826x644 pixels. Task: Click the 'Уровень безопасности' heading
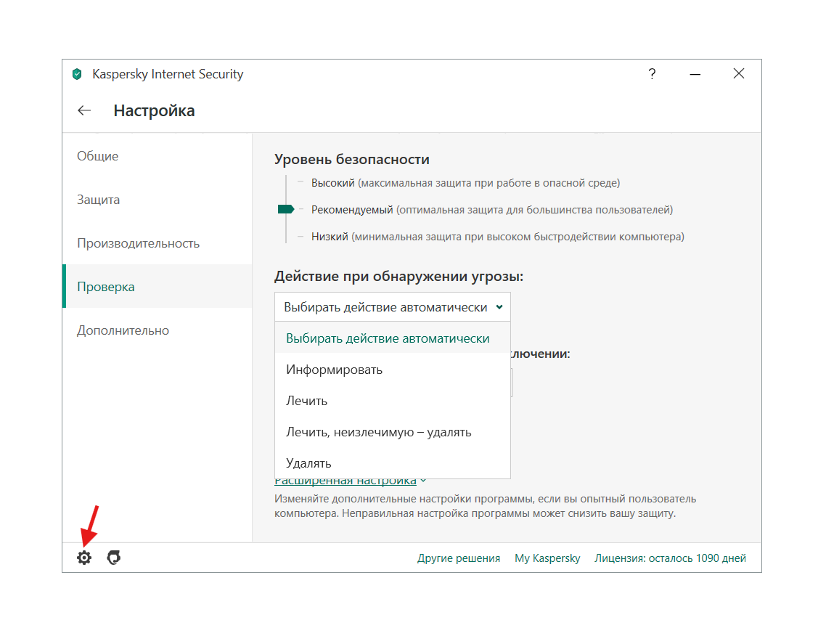[352, 159]
